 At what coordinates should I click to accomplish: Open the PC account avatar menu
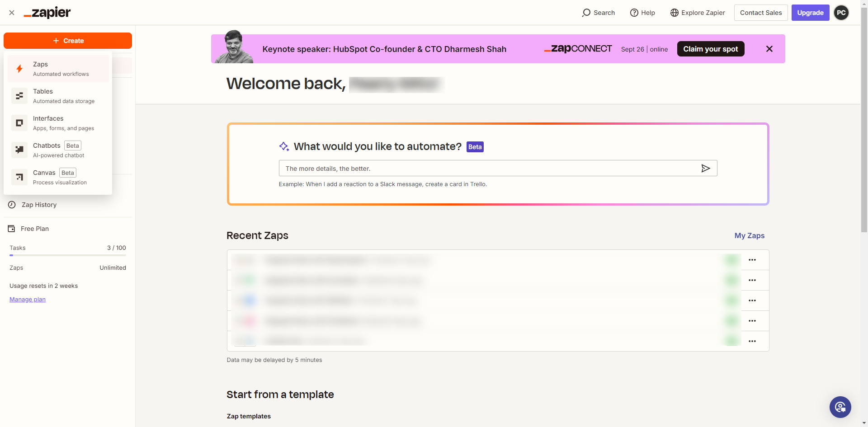841,13
